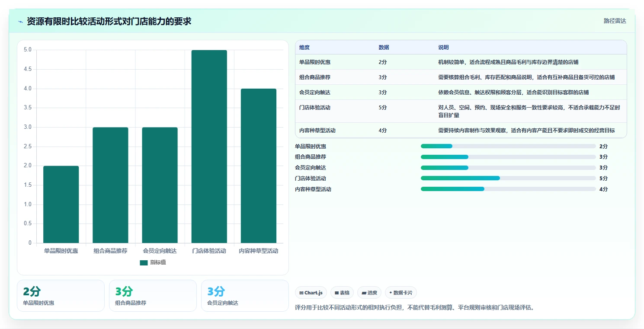
Task: Click the description starting 需要核算组合毛利
Action: 526,77
